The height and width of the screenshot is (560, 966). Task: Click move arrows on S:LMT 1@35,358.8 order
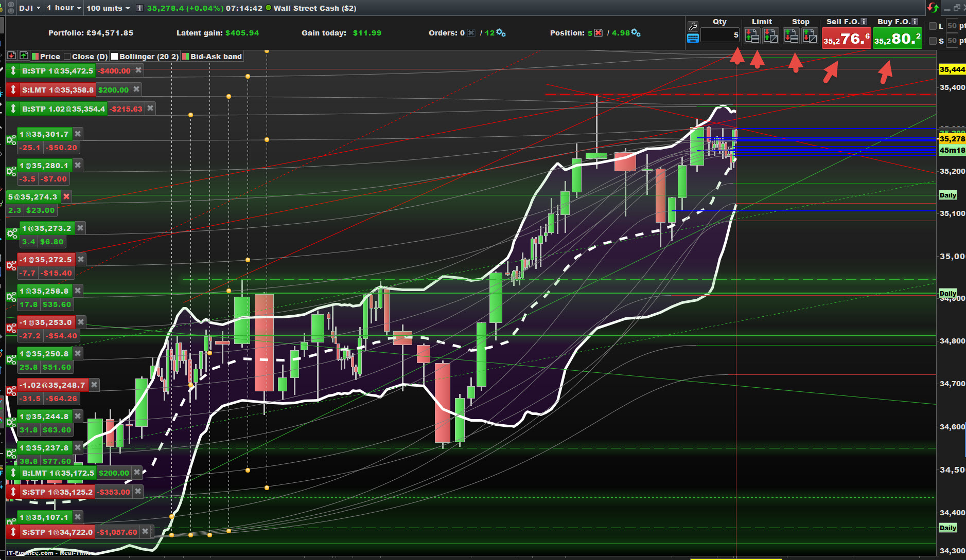click(x=13, y=90)
